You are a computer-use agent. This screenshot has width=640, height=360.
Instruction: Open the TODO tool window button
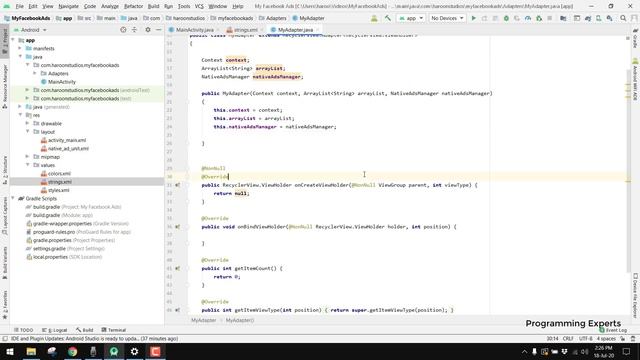(x=24, y=330)
